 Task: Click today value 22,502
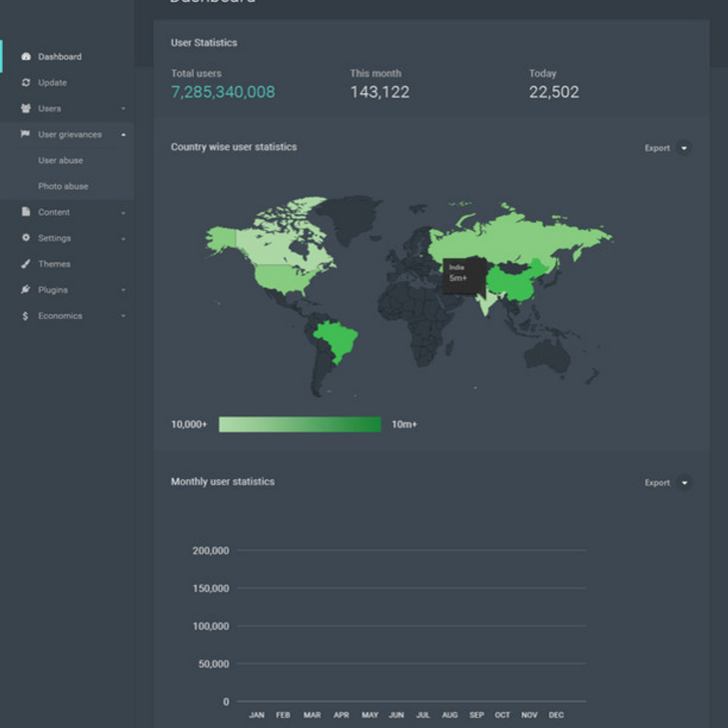pyautogui.click(x=554, y=92)
